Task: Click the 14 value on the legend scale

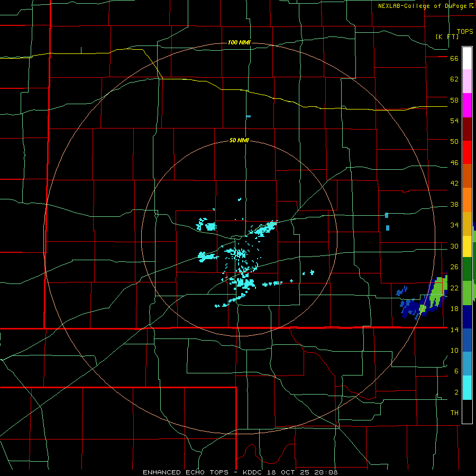Action: [x=454, y=329]
